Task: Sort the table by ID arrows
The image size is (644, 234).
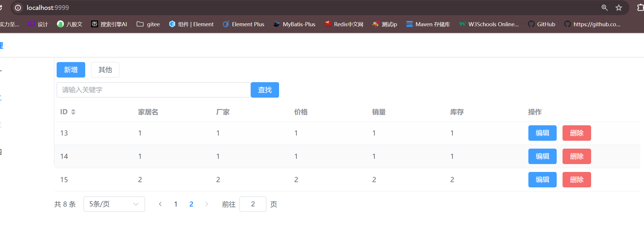Action: pos(73,112)
